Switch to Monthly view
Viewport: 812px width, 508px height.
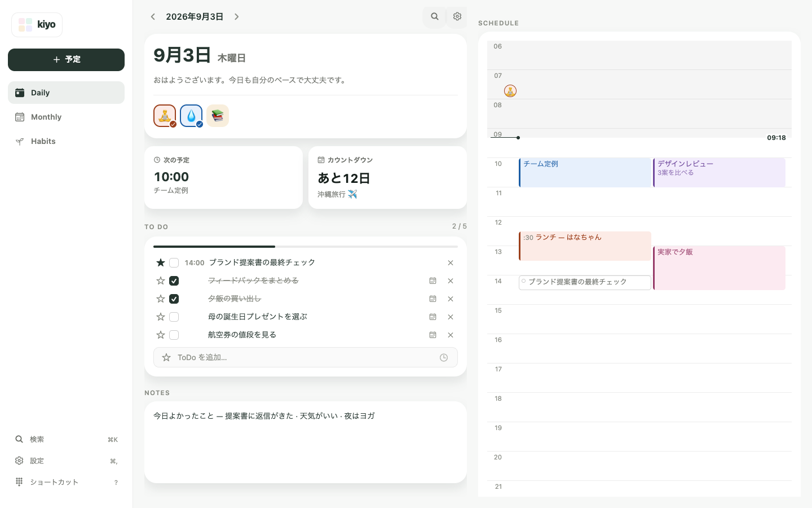pyautogui.click(x=66, y=117)
